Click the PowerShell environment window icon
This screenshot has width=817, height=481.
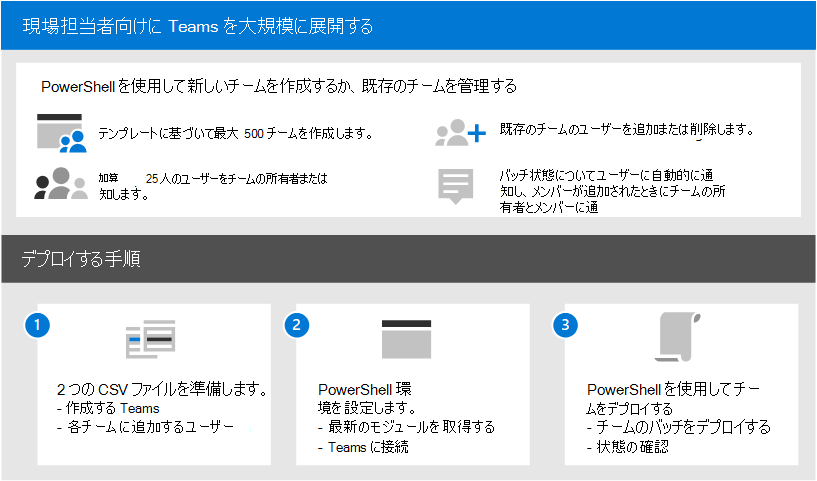point(406,339)
